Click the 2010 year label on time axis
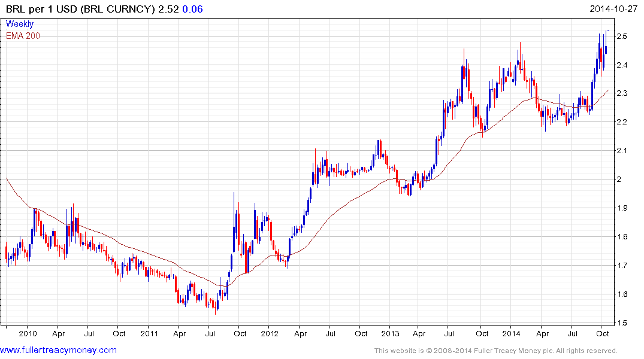Image resolution: width=644 pixels, height=359 pixels. (28, 333)
